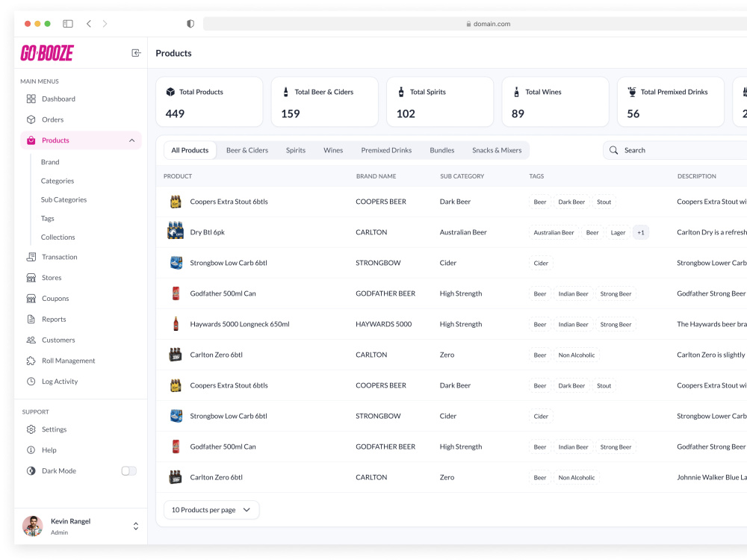Open Settings gear in Support section
Image resolution: width=747 pixels, height=560 pixels.
31,429
